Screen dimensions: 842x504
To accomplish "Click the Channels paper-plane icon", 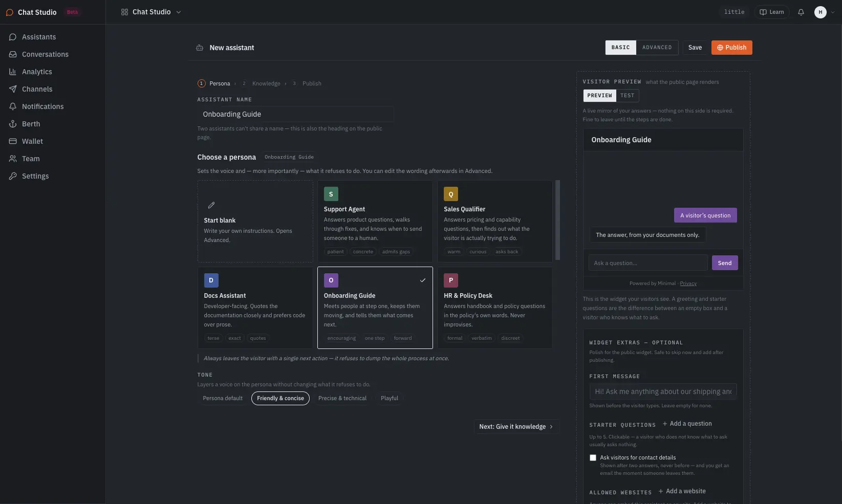I will (13, 89).
